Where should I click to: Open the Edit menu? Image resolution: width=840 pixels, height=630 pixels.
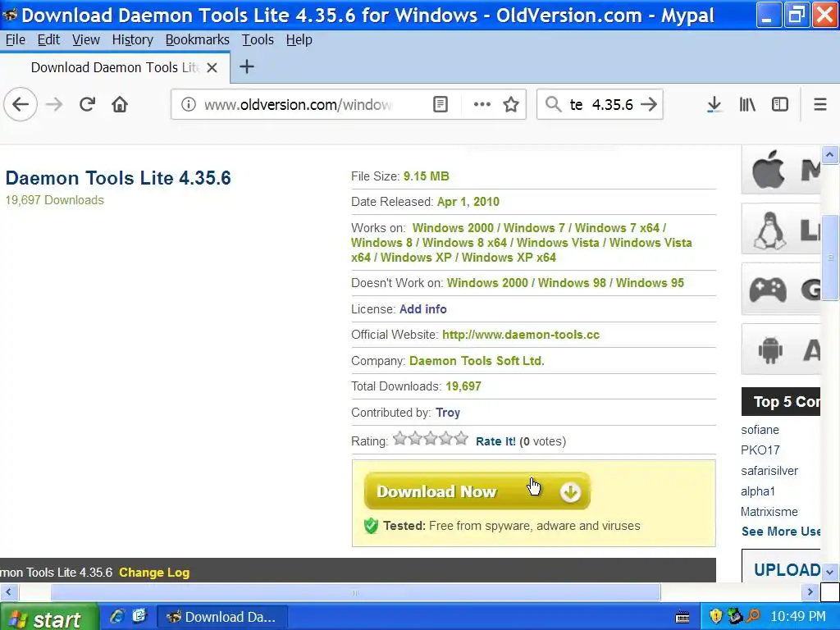[48, 39]
